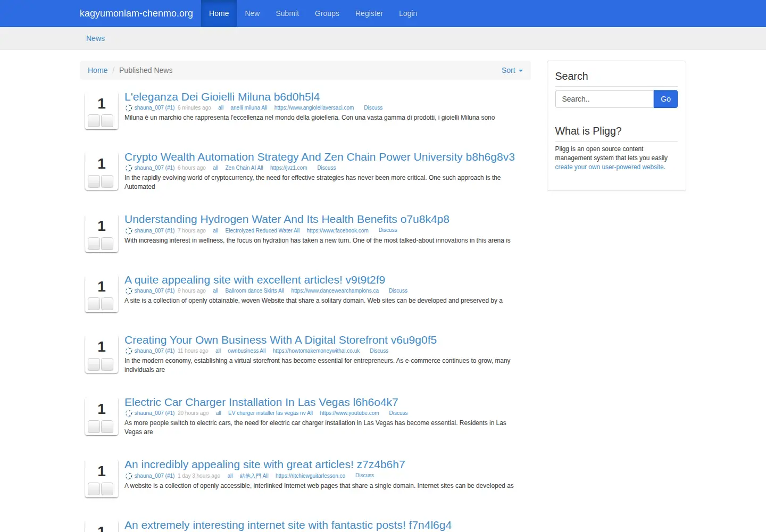
Task: Open the Home navigation tab
Action: (x=219, y=13)
